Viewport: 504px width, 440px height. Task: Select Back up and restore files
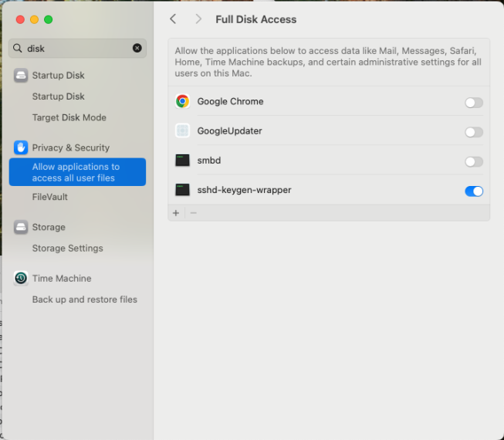(x=84, y=300)
